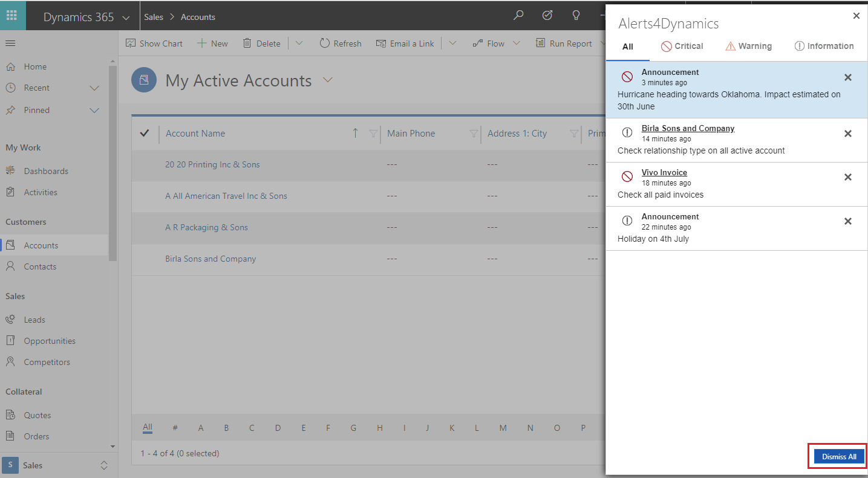Image resolution: width=868 pixels, height=478 pixels.
Task: Open the My Active Accounts view dropdown
Action: [x=328, y=80]
